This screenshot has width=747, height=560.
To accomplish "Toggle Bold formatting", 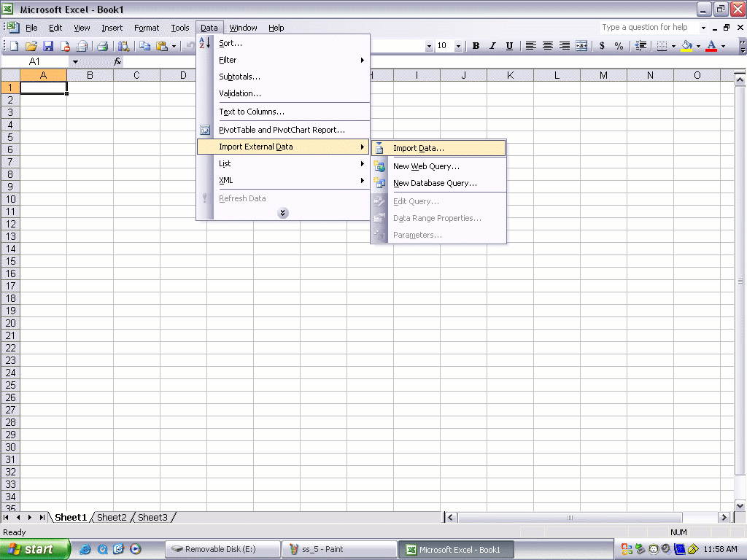I will 476,46.
